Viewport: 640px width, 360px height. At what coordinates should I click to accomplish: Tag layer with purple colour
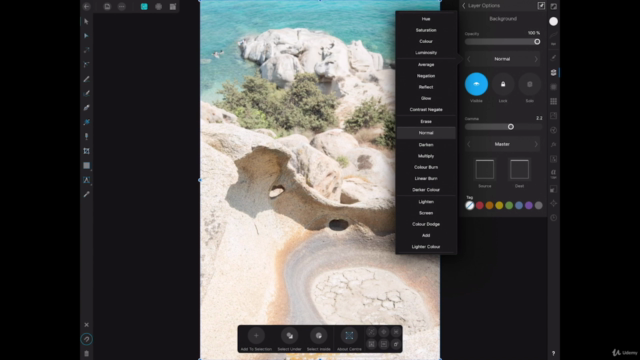tap(529, 206)
